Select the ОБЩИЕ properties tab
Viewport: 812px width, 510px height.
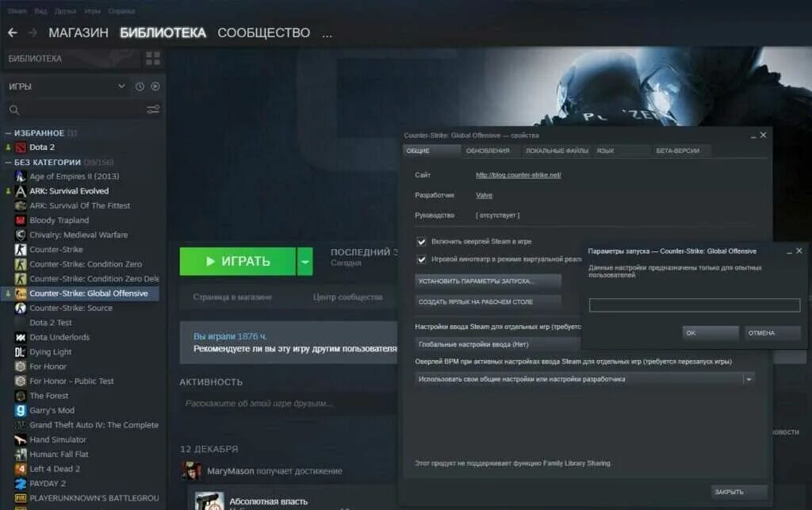point(432,151)
